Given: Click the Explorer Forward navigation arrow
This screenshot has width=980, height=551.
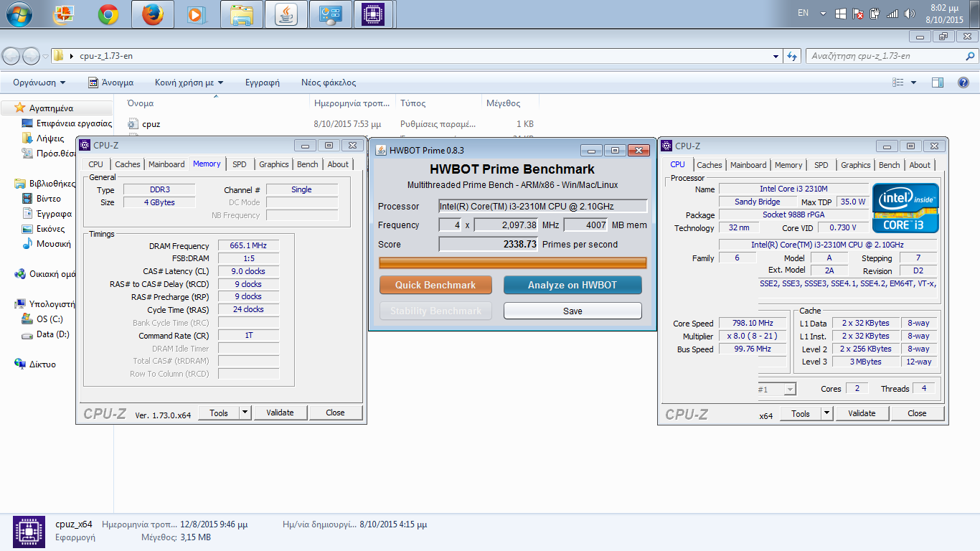Looking at the screenshot, I should tap(31, 56).
